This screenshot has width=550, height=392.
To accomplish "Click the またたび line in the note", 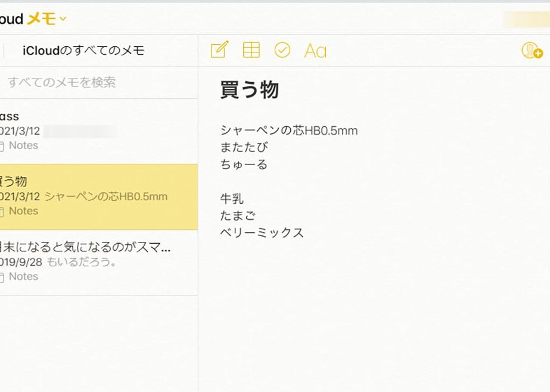I will pos(244,147).
